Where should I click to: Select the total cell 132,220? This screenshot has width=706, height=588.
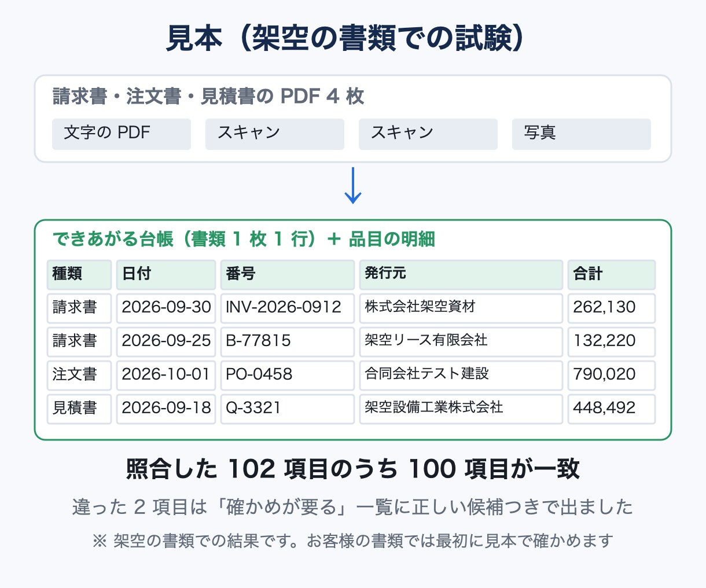(612, 341)
